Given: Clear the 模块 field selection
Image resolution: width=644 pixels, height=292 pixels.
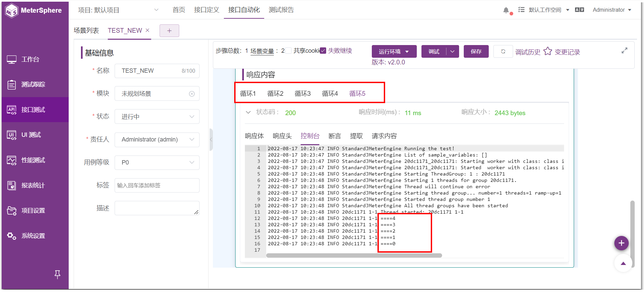Looking at the screenshot, I should pos(192,94).
